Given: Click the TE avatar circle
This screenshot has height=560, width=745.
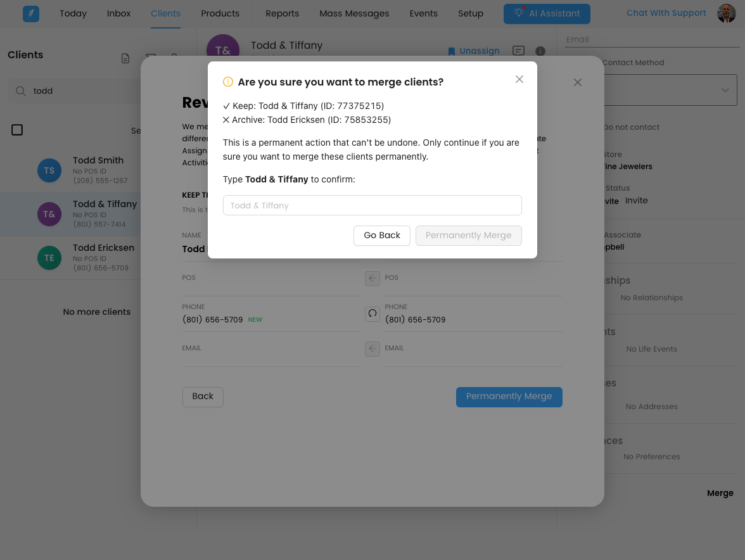Looking at the screenshot, I should click(49, 258).
